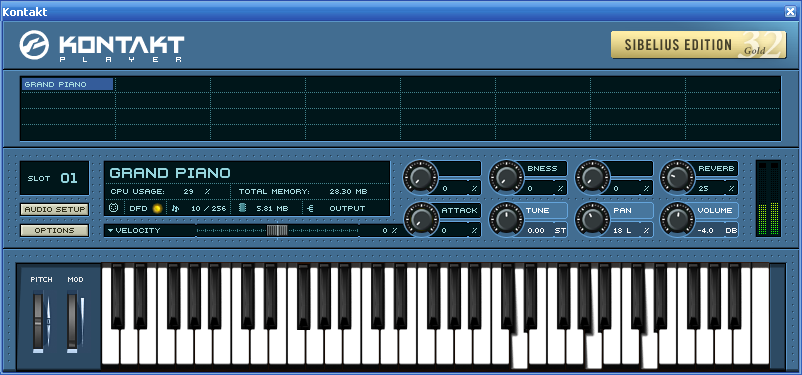The height and width of the screenshot is (375, 802).
Task: Click the ATTACK label tab
Action: [459, 210]
